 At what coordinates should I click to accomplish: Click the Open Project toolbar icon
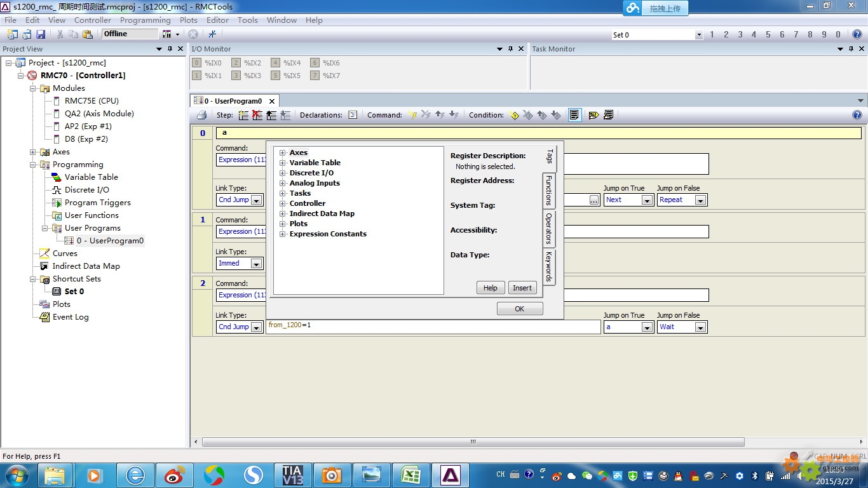click(x=26, y=34)
